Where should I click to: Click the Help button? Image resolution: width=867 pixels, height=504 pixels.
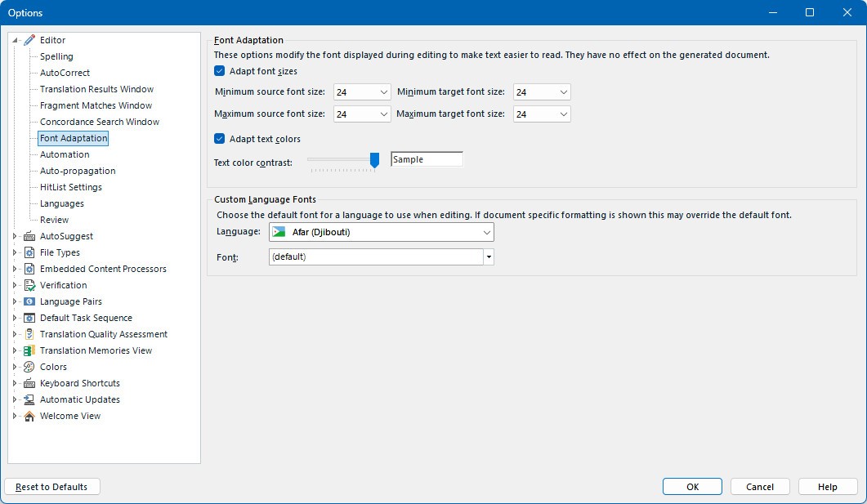[828, 487]
